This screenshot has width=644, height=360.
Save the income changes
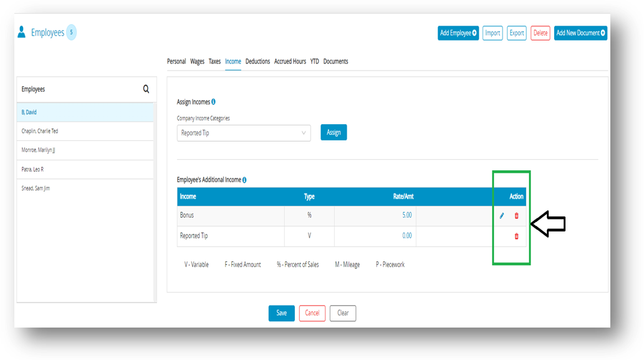[281, 313]
